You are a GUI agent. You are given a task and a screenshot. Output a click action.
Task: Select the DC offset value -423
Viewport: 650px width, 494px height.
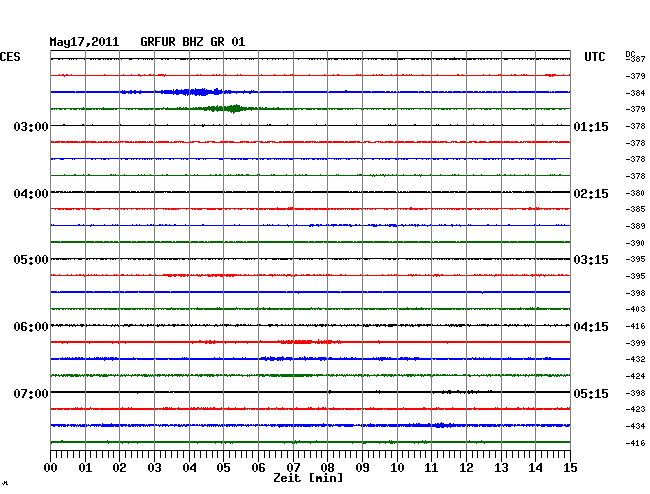coord(635,409)
